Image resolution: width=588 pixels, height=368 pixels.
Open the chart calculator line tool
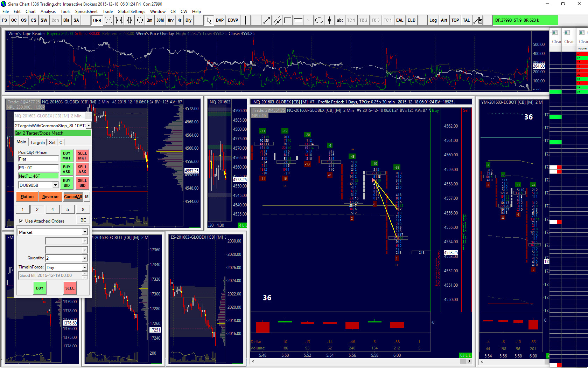click(x=478, y=20)
